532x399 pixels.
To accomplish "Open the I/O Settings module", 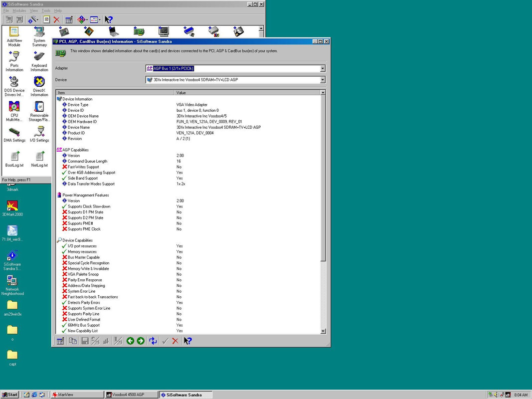I will [39, 134].
